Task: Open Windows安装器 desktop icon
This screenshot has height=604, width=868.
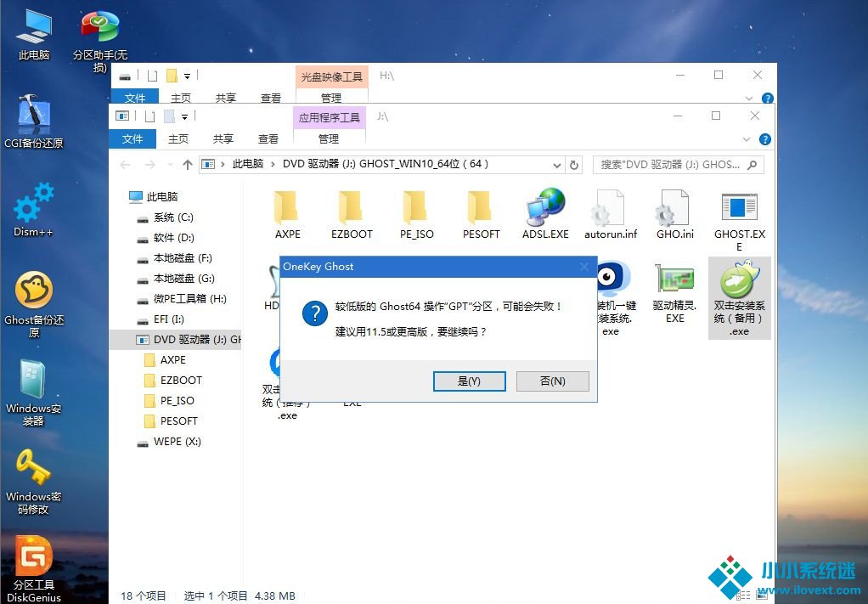Action: point(34,393)
